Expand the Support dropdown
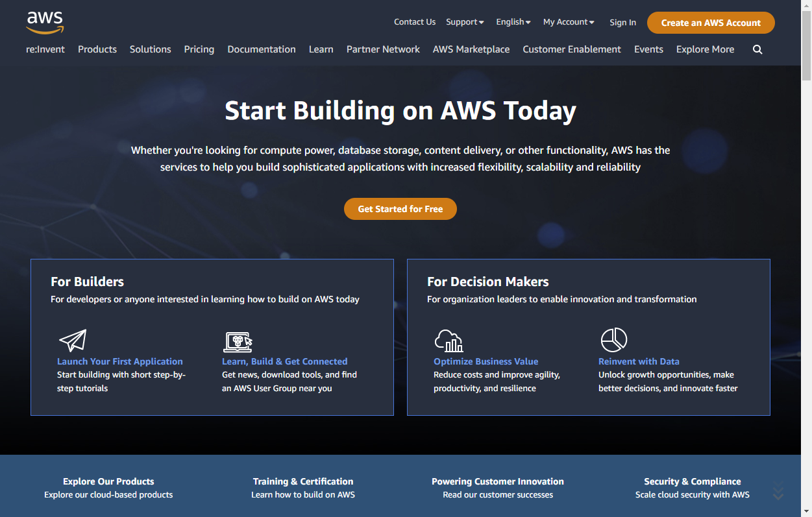The width and height of the screenshot is (812, 517). (x=465, y=22)
